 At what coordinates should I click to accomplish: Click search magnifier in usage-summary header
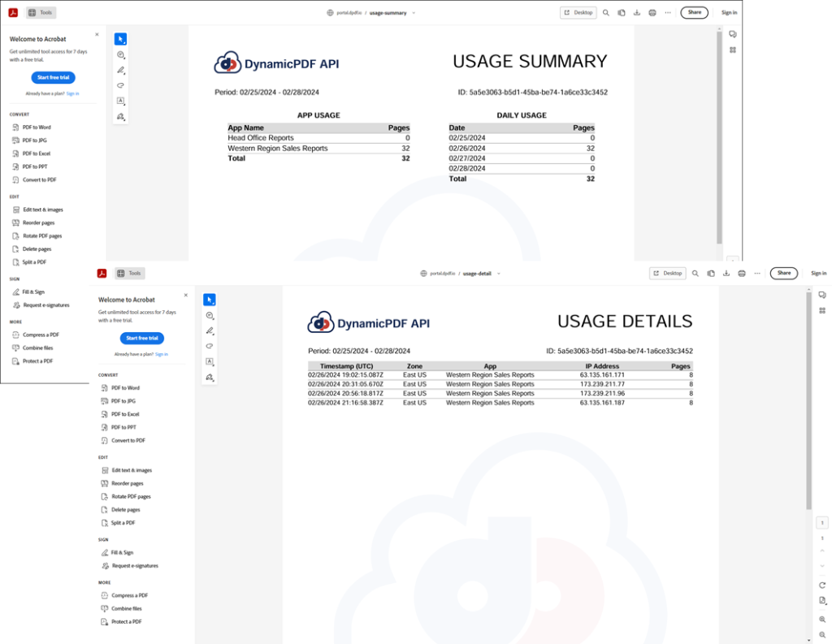pos(606,13)
